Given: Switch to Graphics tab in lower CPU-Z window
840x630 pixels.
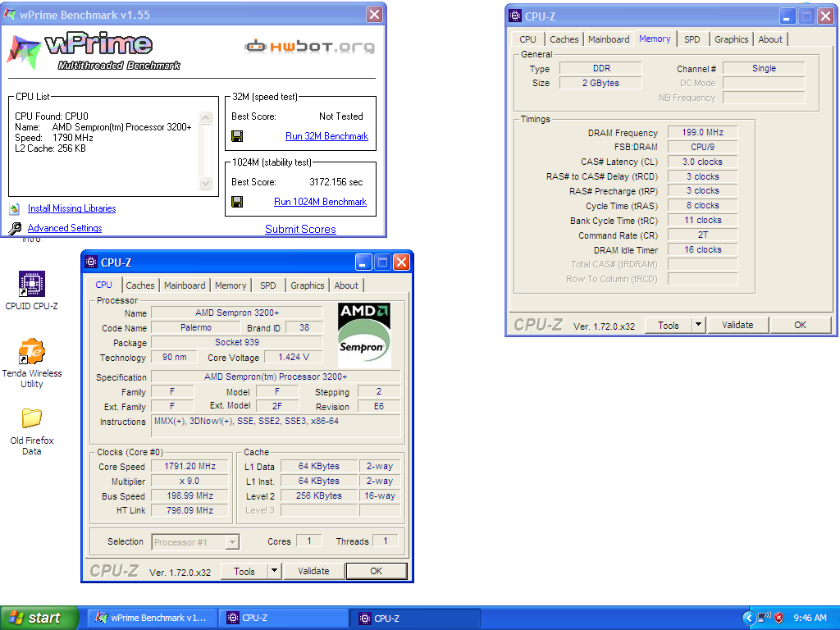Looking at the screenshot, I should tap(307, 285).
